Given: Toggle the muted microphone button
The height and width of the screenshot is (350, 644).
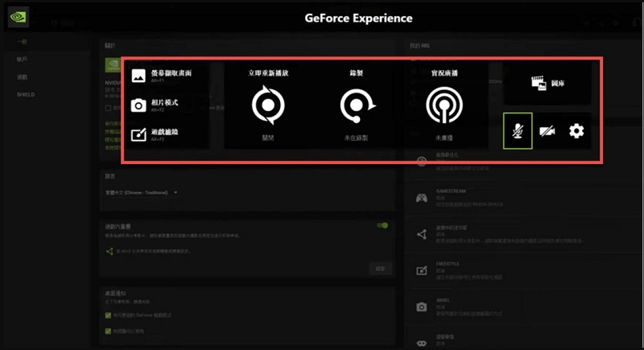Looking at the screenshot, I should tap(518, 131).
